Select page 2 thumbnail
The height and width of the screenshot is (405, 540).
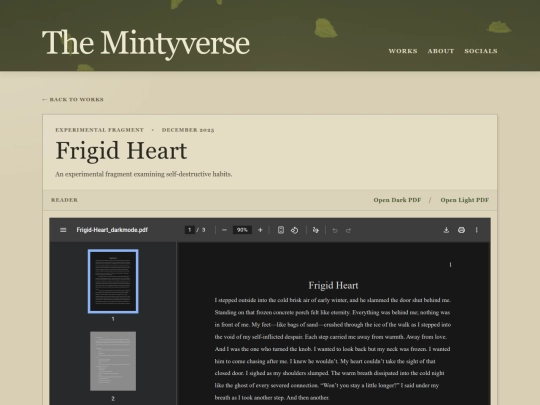(113, 361)
